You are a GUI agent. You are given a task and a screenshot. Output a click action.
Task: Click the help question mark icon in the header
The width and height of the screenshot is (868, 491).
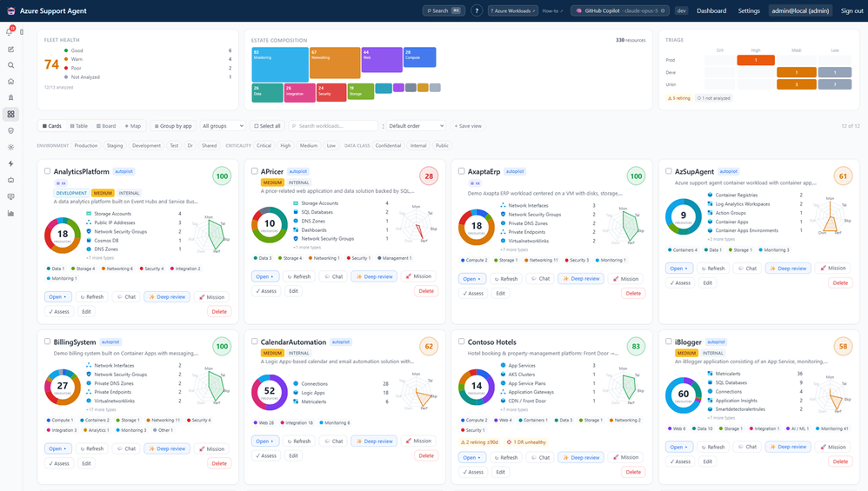coord(477,10)
